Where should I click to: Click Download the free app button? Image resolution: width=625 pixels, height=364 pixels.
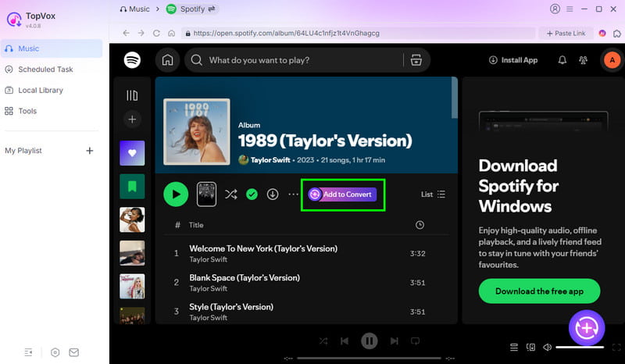coord(539,291)
